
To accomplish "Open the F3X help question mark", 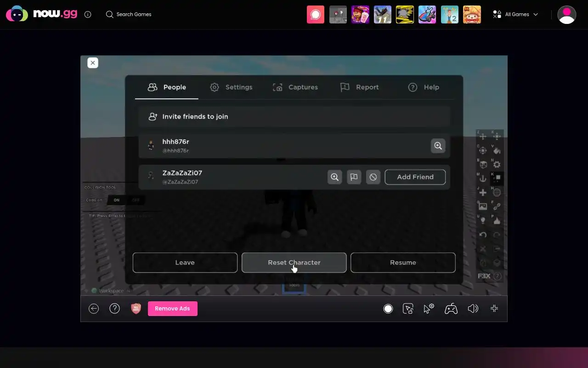I will point(497,276).
